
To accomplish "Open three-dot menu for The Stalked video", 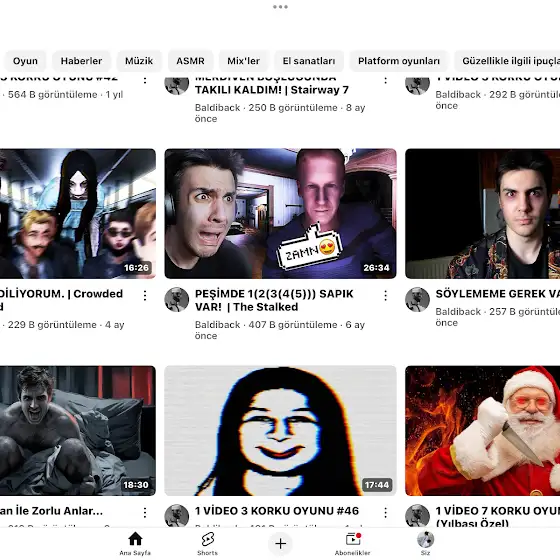I will click(x=385, y=295).
